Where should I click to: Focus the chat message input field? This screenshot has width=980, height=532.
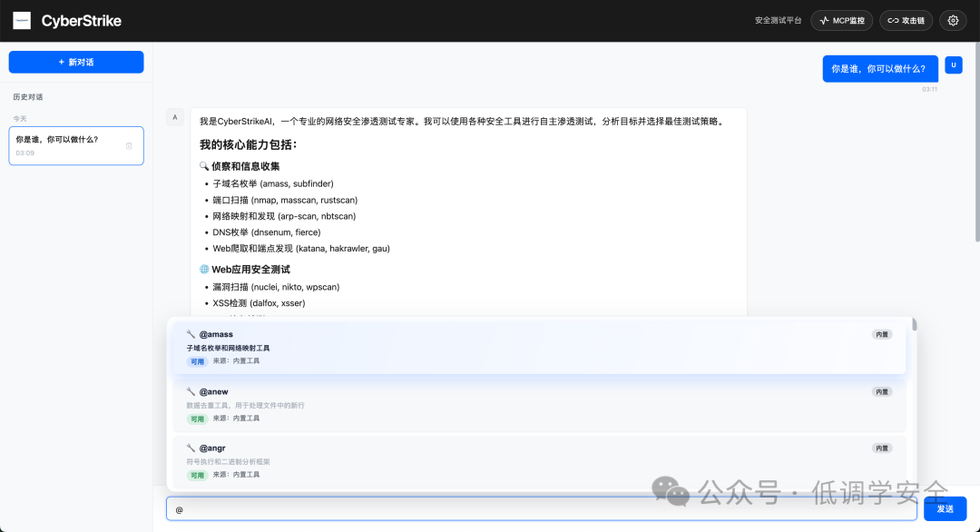coord(541,509)
